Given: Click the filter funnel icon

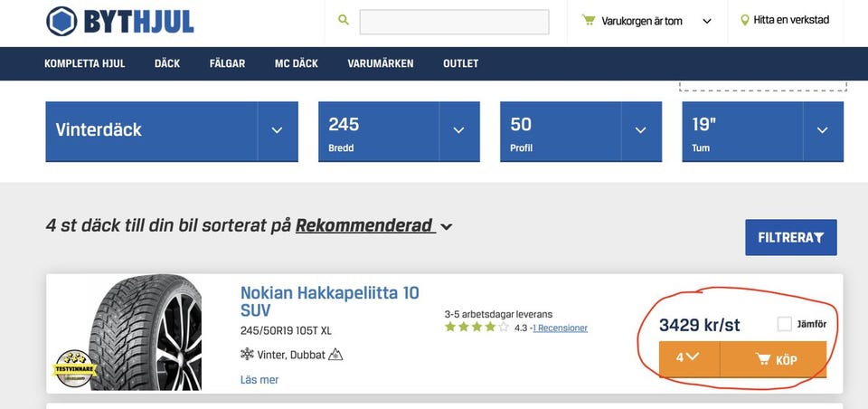Looking at the screenshot, I should pos(819,238).
